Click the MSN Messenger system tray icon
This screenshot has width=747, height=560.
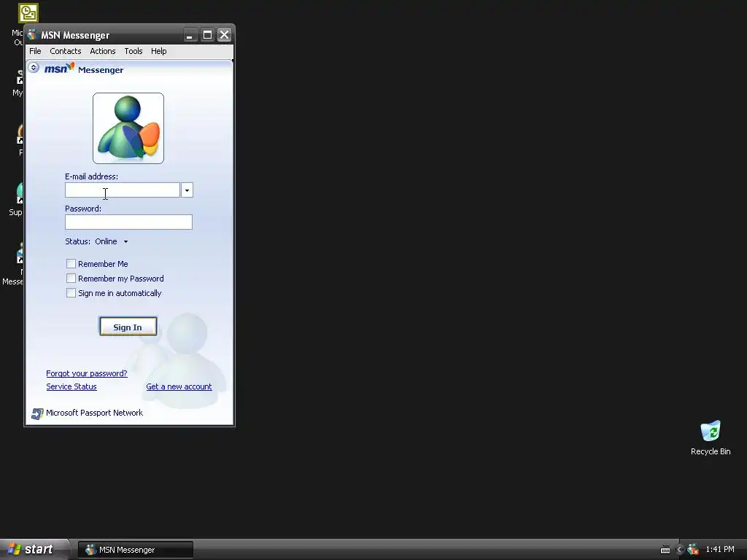[693, 550]
